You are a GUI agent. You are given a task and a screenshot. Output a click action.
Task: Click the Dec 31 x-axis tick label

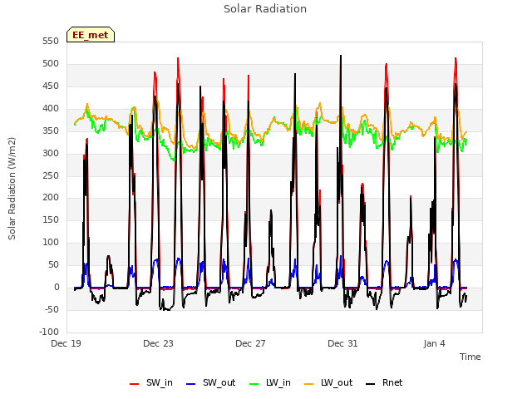click(x=342, y=343)
